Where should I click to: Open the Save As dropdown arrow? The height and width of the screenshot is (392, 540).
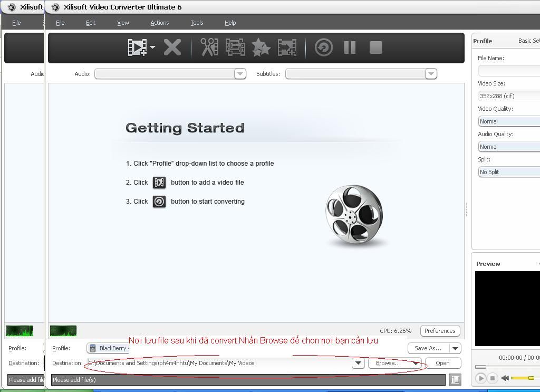455,348
